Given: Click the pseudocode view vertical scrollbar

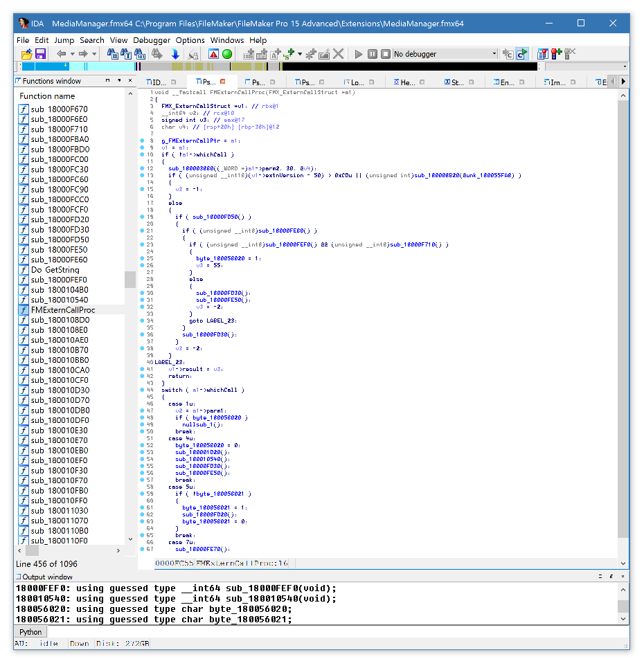Looking at the screenshot, I should pos(623,320).
